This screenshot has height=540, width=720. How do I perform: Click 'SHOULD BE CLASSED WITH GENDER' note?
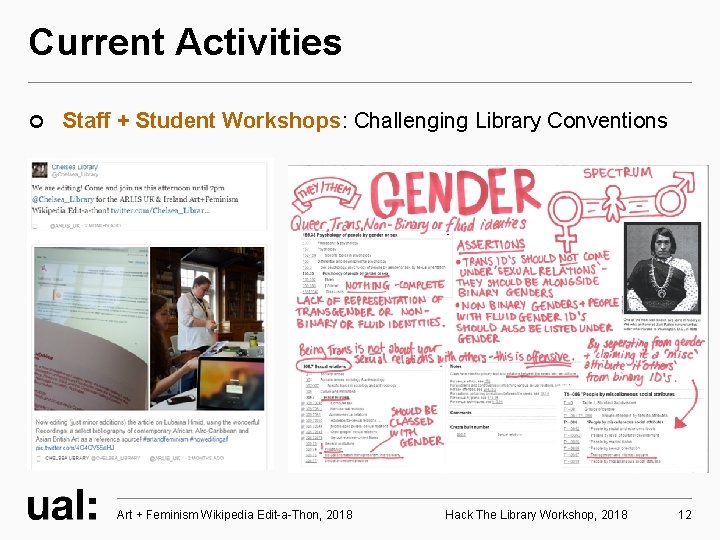click(417, 426)
